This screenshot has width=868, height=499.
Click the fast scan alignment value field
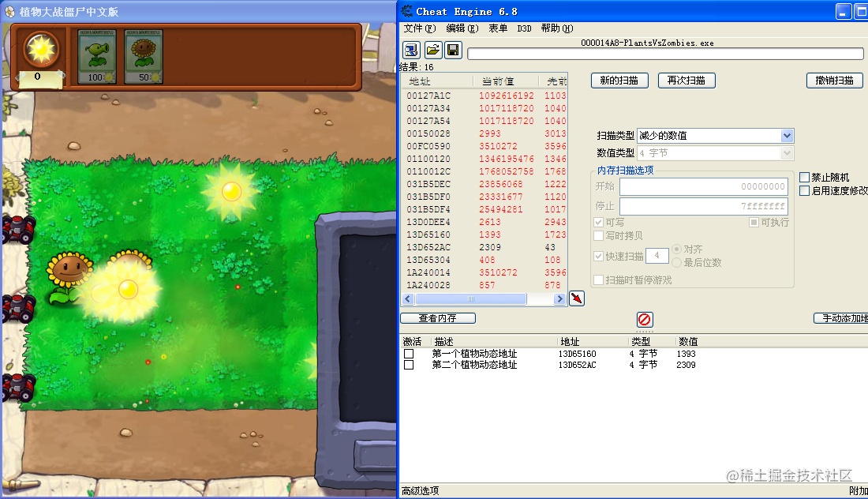coord(657,256)
